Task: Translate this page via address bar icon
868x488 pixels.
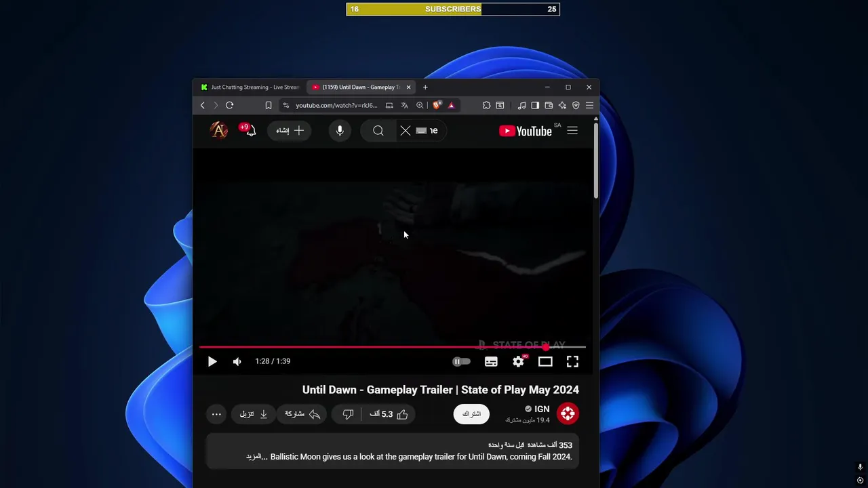Action: pyautogui.click(x=405, y=105)
